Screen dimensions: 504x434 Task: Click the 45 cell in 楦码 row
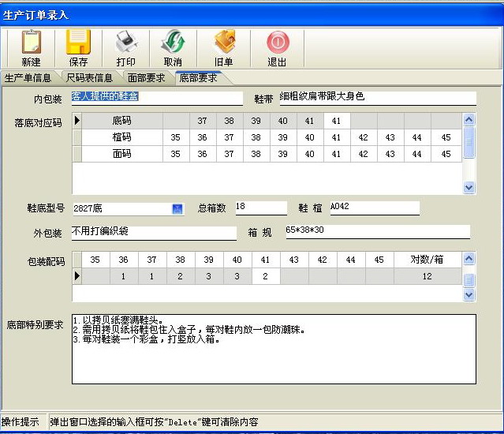[446, 137]
